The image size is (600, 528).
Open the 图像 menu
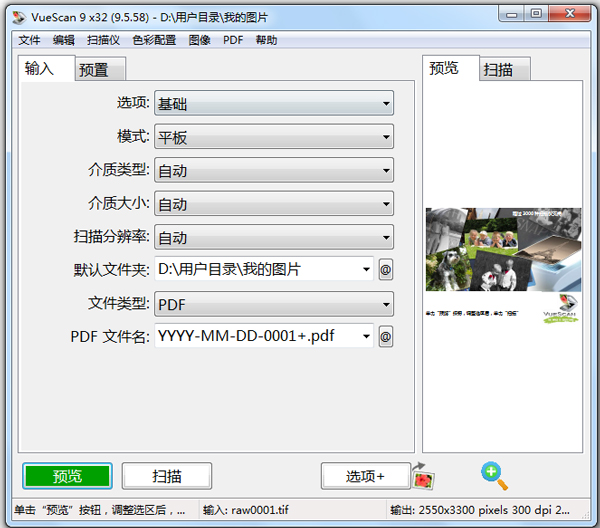199,40
